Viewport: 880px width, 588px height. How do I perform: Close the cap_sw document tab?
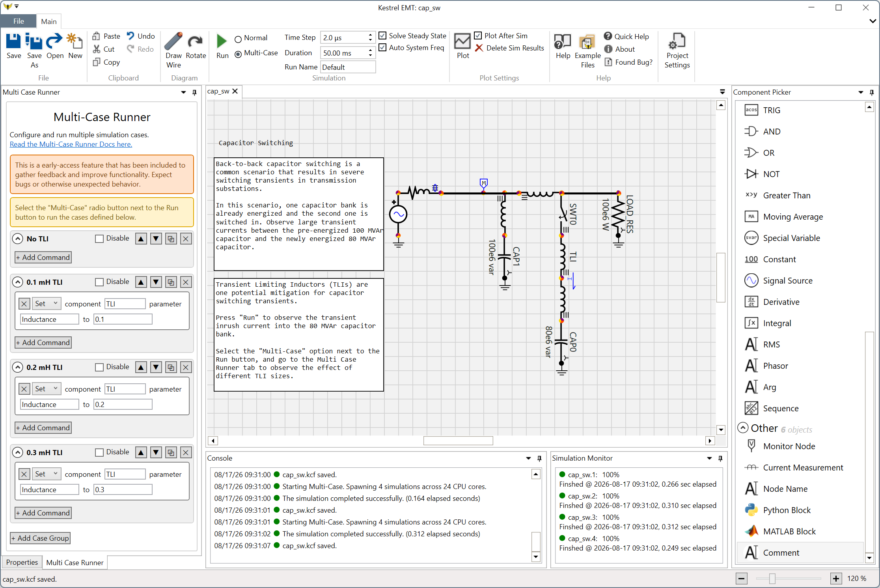(235, 91)
